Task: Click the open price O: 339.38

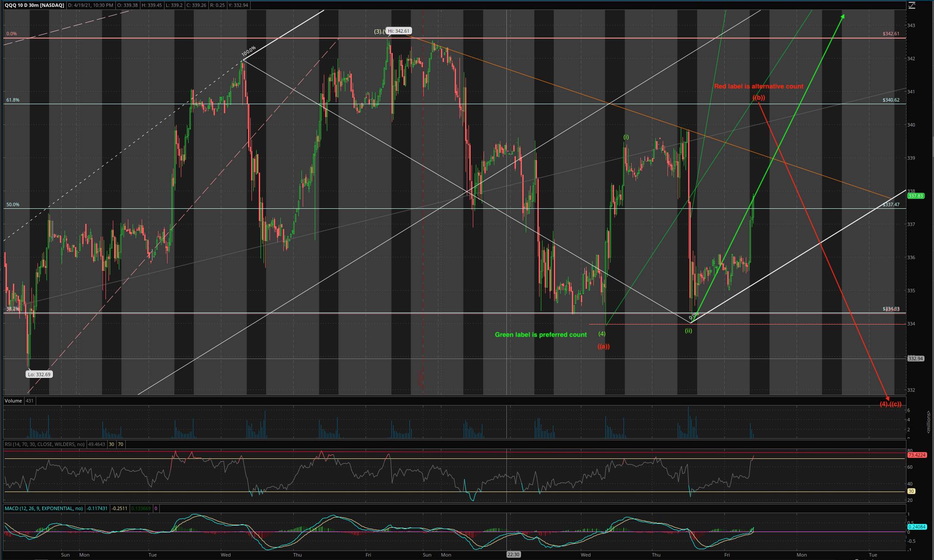Action: tap(127, 5)
